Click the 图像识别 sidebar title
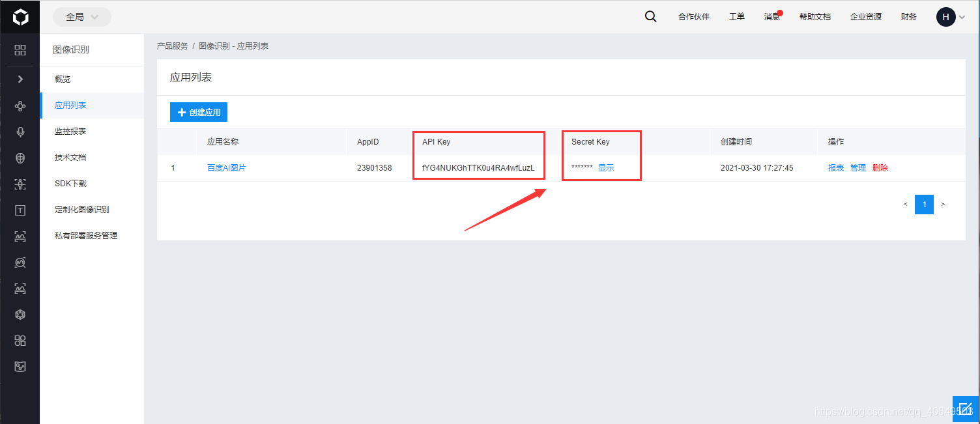980x424 pixels. pos(71,49)
